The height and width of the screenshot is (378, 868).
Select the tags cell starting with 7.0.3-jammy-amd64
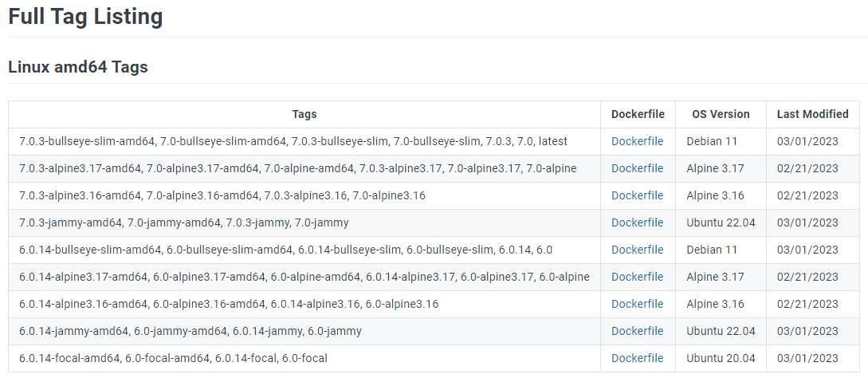(x=304, y=222)
